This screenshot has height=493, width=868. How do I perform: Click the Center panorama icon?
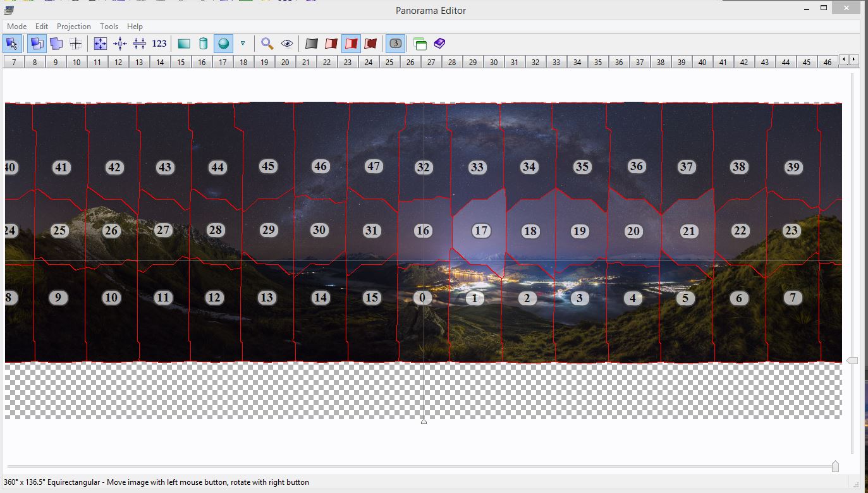click(119, 44)
